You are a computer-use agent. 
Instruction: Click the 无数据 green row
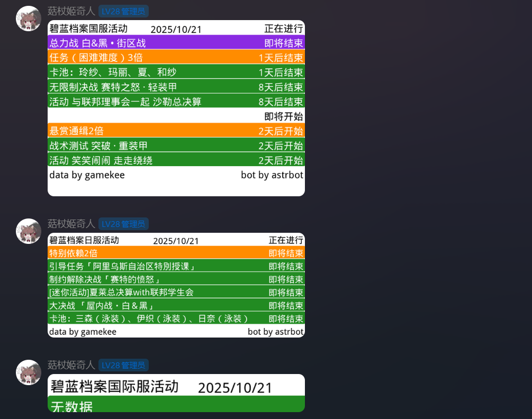coord(176,404)
